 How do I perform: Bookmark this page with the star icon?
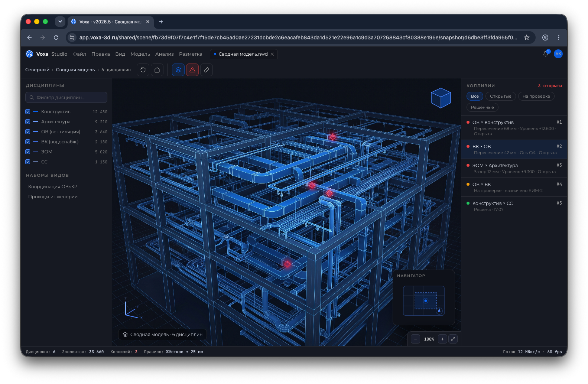526,38
